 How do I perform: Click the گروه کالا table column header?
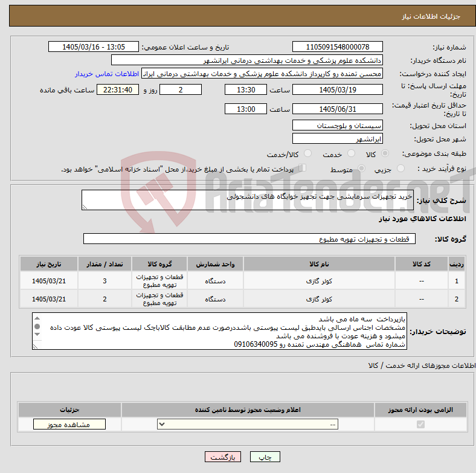click(159, 264)
